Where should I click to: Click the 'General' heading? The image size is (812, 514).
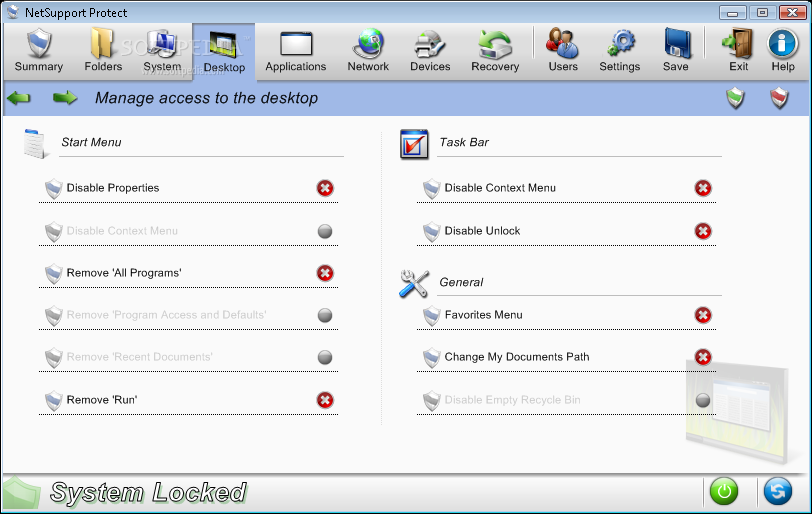[x=461, y=282]
